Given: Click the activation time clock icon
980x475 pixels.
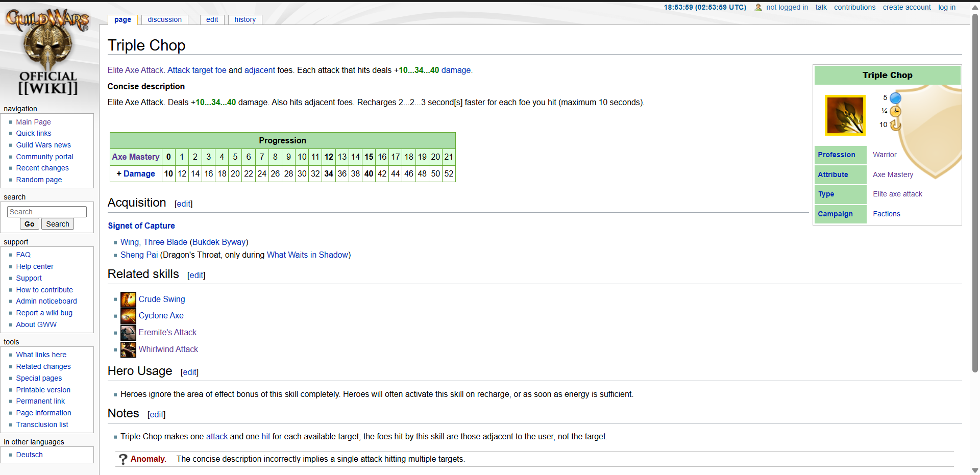Looking at the screenshot, I should click(895, 111).
